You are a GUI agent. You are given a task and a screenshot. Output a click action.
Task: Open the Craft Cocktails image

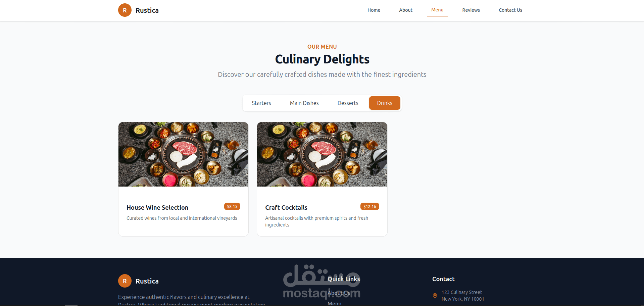click(322, 154)
